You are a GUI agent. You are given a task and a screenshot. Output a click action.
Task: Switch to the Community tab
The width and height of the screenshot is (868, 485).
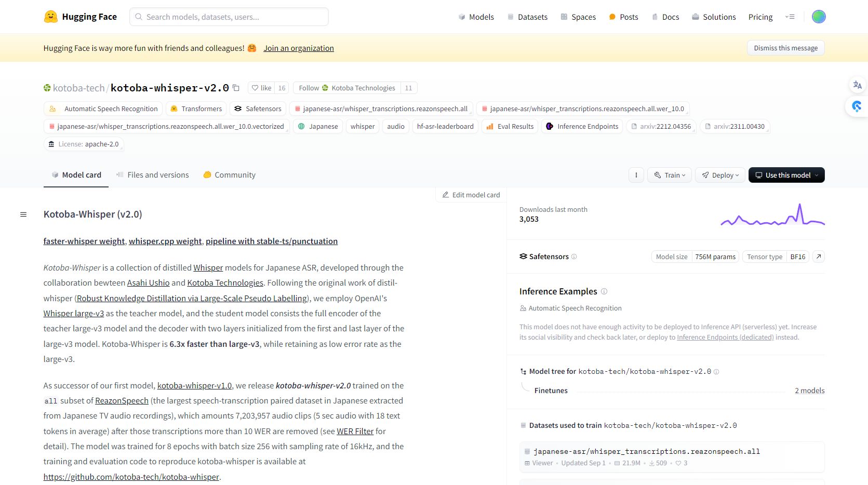[229, 175]
